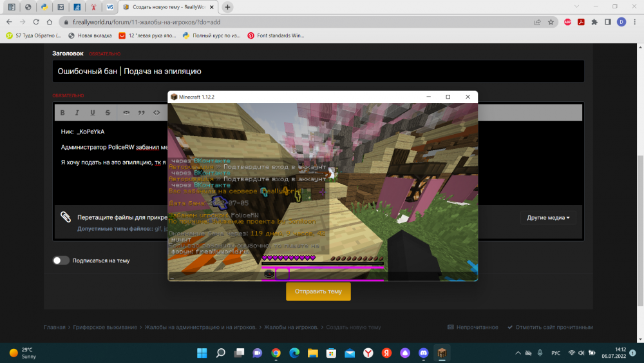This screenshot has height=363, width=644.
Task: Open Windows taskbar search
Action: click(x=220, y=353)
